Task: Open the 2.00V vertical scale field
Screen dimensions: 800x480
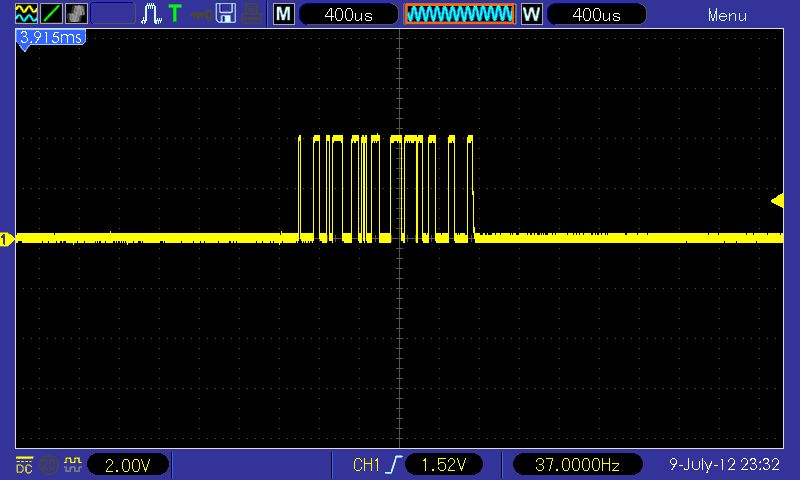Action: coord(128,465)
